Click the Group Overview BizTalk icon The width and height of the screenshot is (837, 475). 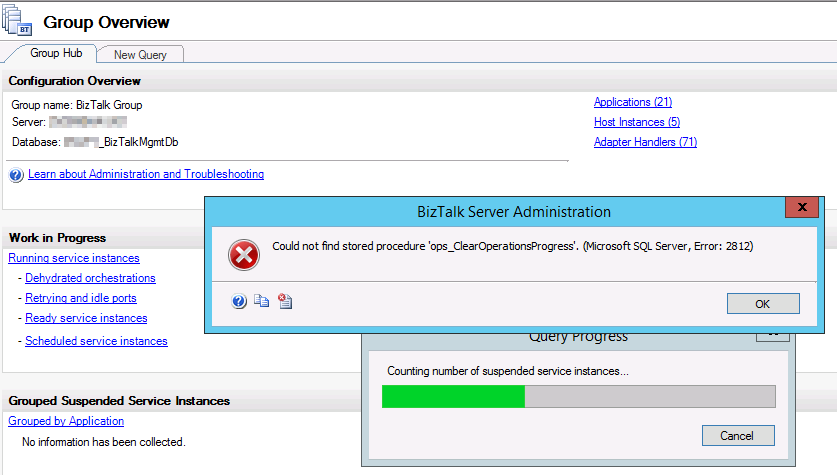coord(17,21)
